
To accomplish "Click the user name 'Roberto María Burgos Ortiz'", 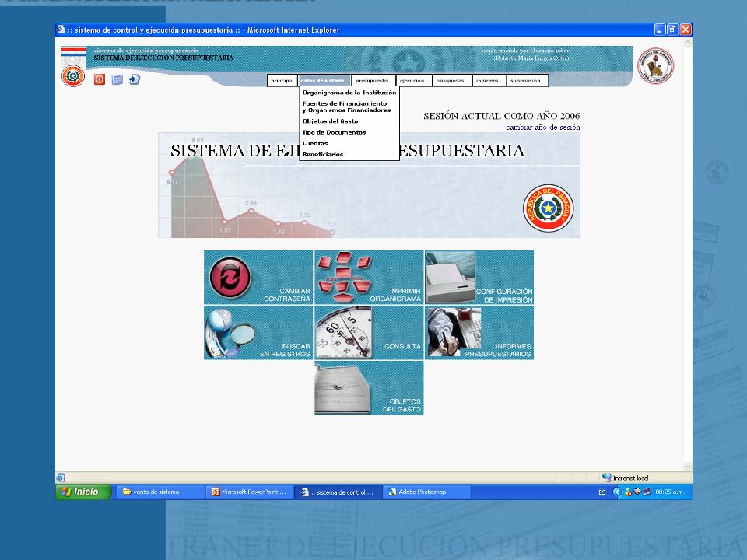I will (531, 58).
